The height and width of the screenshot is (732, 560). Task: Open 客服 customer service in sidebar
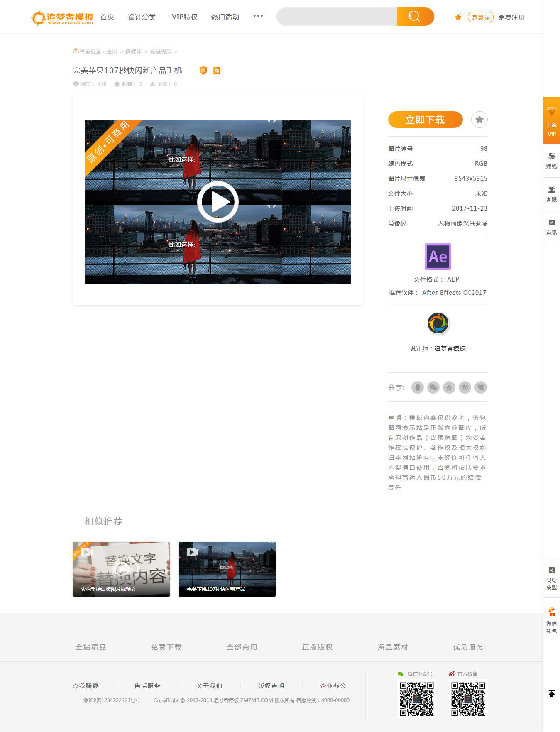[551, 194]
